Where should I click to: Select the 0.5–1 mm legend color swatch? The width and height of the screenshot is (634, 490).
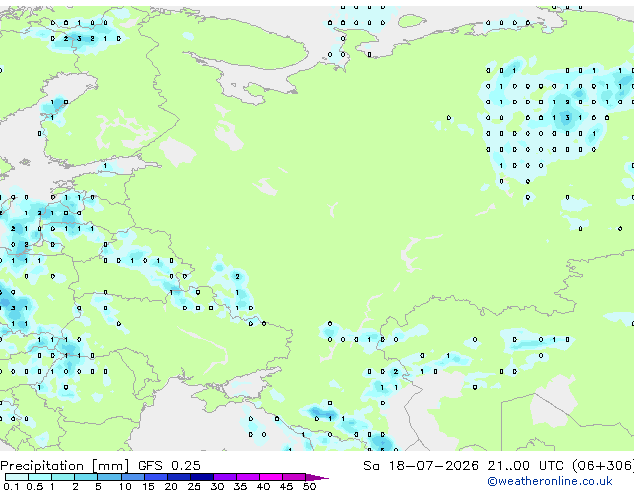pos(40,477)
